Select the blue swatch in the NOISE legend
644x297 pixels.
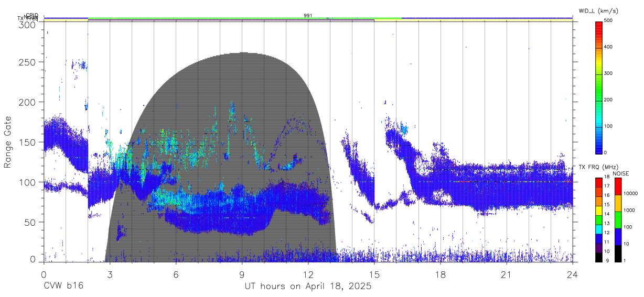click(x=618, y=237)
